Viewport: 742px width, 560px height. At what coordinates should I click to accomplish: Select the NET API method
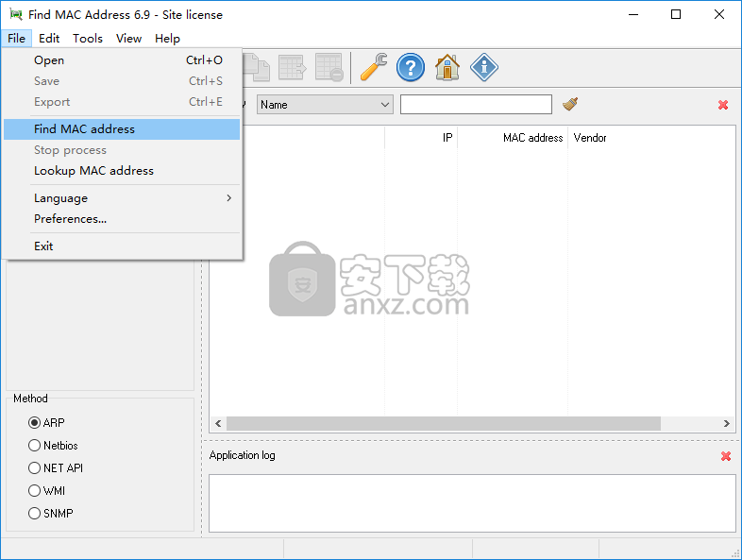pos(56,467)
